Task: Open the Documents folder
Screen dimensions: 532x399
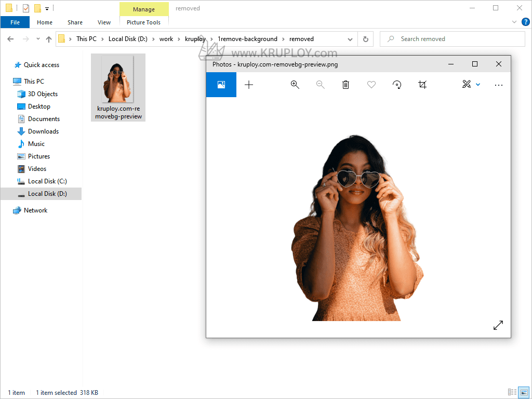Action: pos(44,119)
